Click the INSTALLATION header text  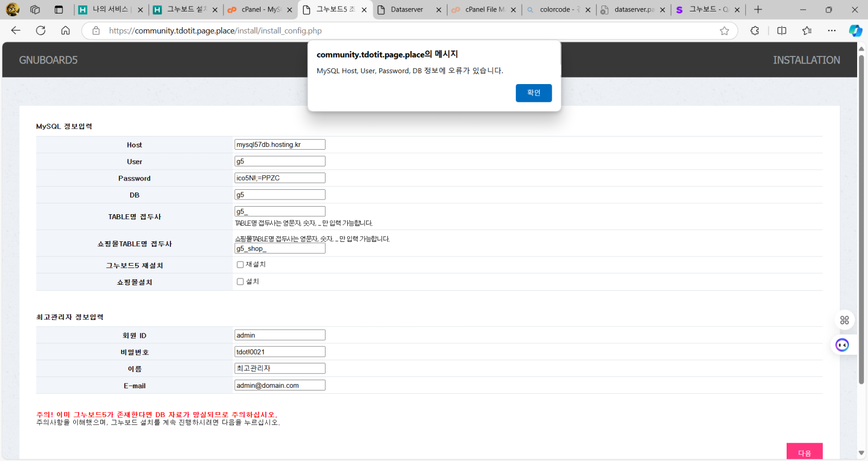[806, 60]
